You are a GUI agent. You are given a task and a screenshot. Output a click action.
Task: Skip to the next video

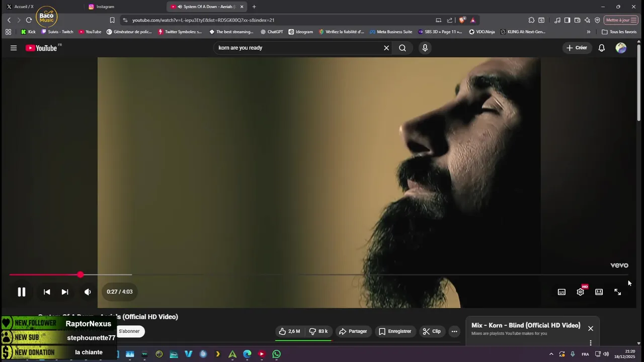(x=65, y=292)
